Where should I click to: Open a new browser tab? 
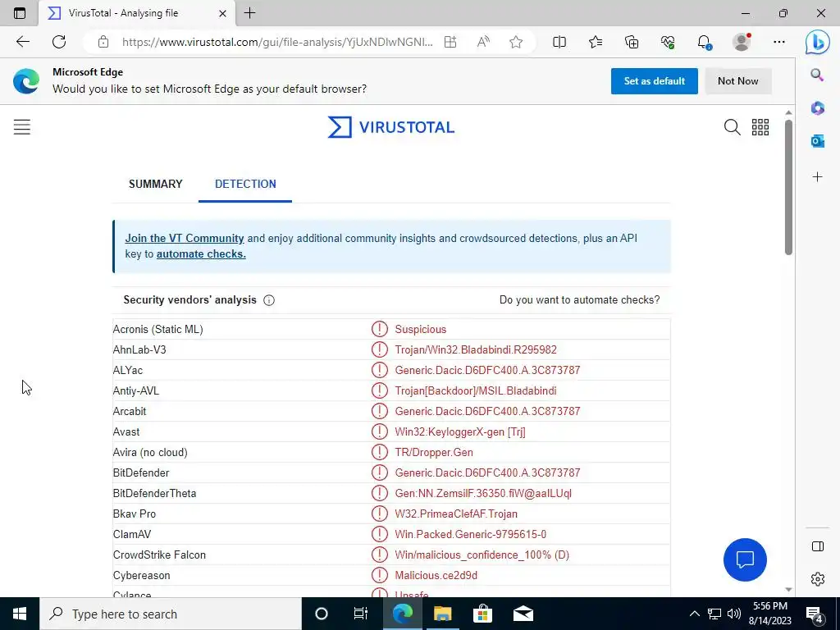249,13
